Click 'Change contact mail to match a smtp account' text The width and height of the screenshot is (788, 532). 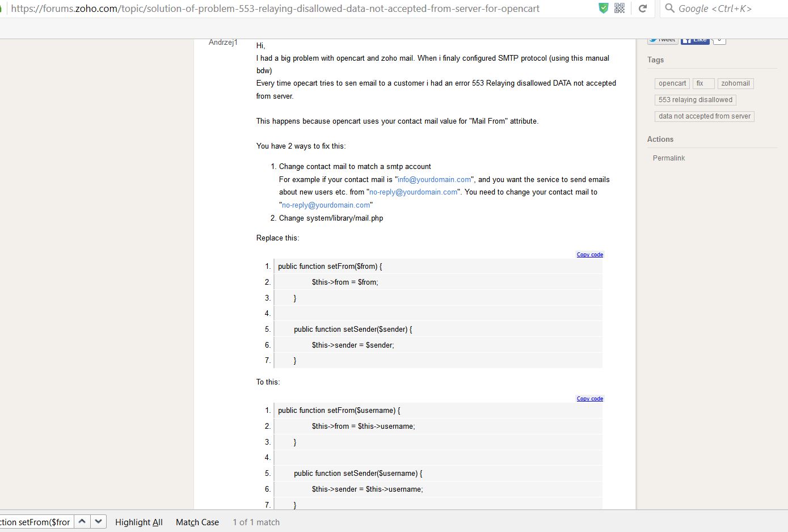355,167
